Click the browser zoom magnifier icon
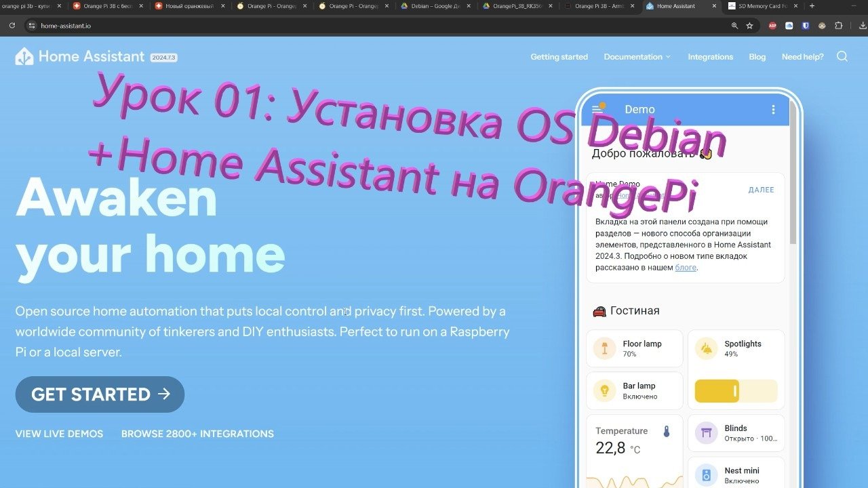Viewport: 868px width, 488px height. [734, 26]
